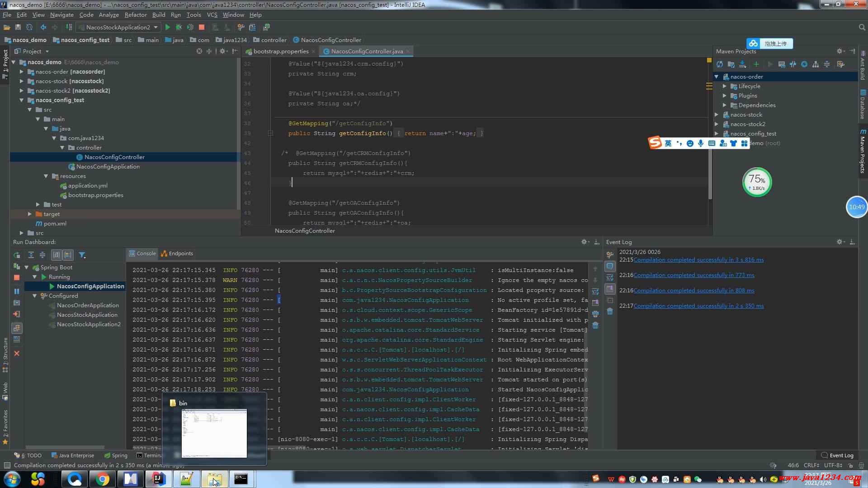Add a Maven project with the plus icon
Viewport: 868px width, 488px height.
pos(756,64)
